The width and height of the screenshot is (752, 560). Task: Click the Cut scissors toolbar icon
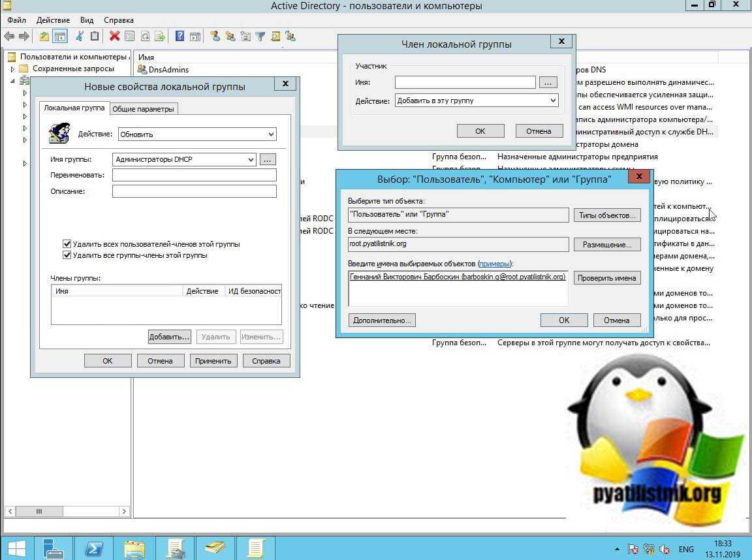(x=80, y=37)
